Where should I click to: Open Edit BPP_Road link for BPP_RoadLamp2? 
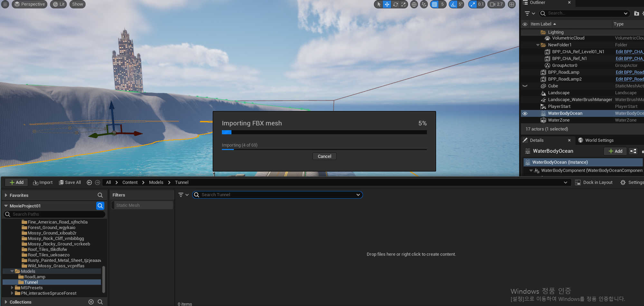tap(630, 79)
